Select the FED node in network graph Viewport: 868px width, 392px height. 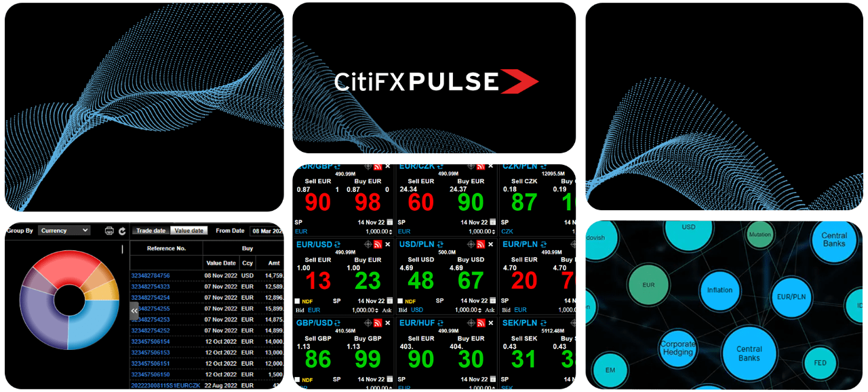tap(821, 363)
